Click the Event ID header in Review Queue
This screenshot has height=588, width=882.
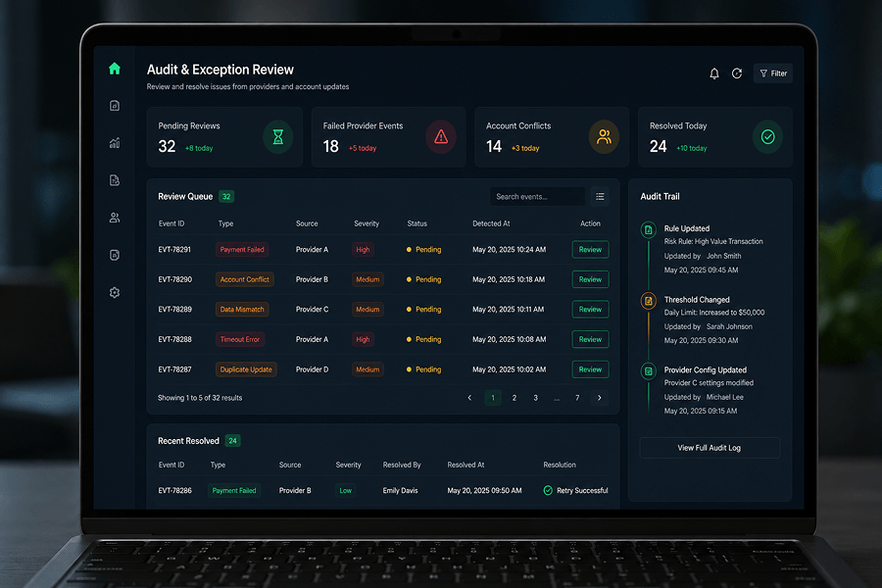coord(171,223)
